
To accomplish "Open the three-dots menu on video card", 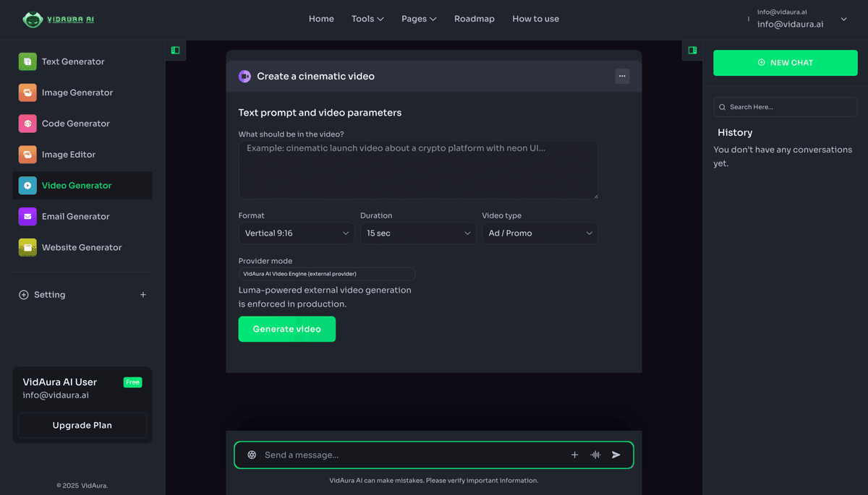I will tap(622, 76).
